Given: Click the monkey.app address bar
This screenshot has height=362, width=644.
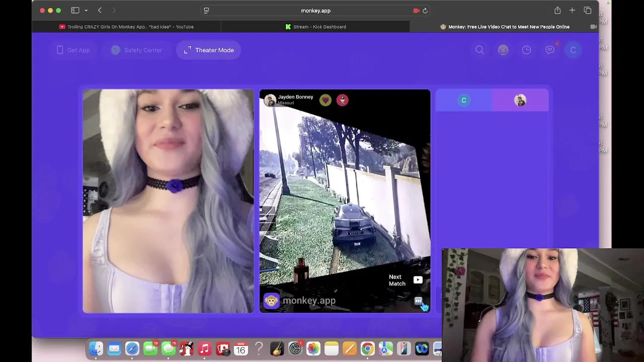Looking at the screenshot, I should point(315,11).
